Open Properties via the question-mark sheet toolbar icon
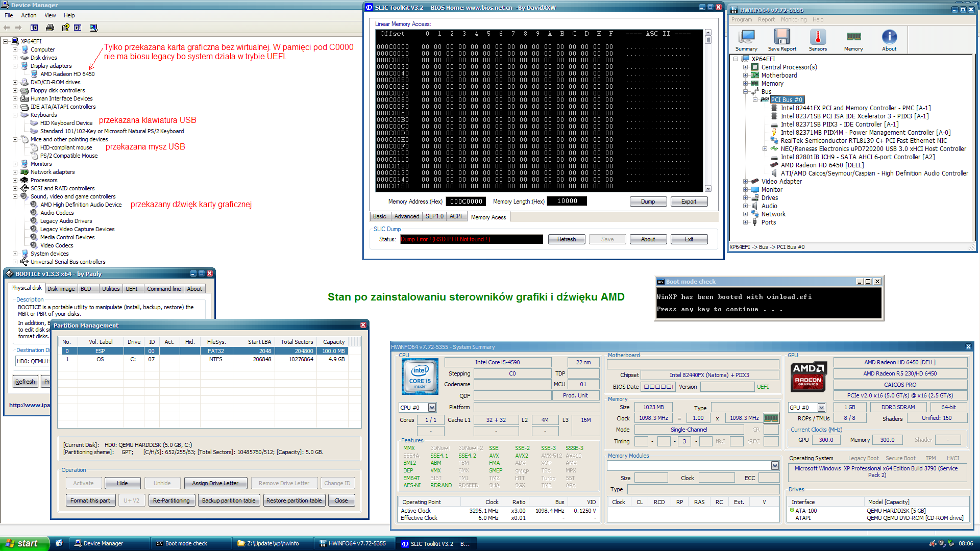Image resolution: width=980 pixels, height=551 pixels. click(65, 28)
